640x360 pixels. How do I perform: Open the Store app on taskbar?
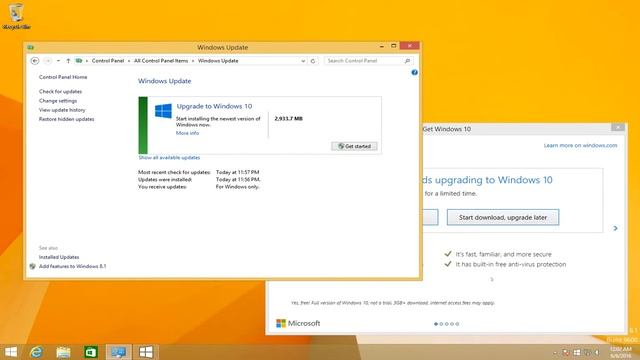[91, 352]
